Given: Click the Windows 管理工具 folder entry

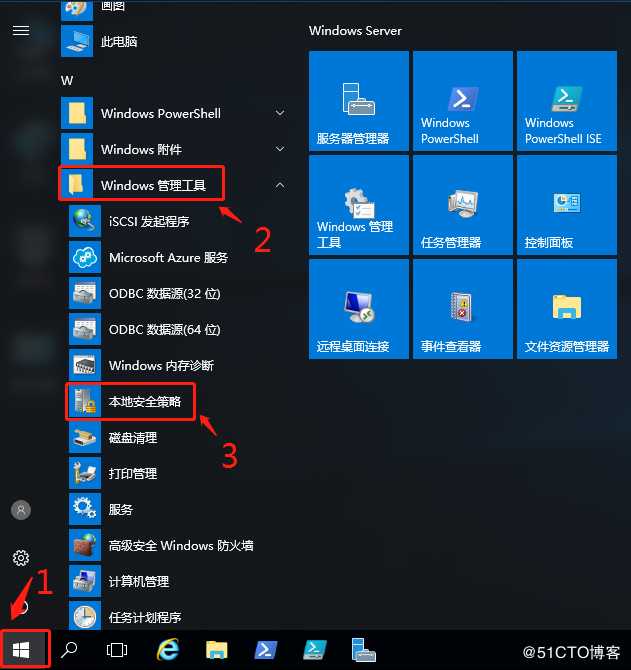Looking at the screenshot, I should 176,185.
